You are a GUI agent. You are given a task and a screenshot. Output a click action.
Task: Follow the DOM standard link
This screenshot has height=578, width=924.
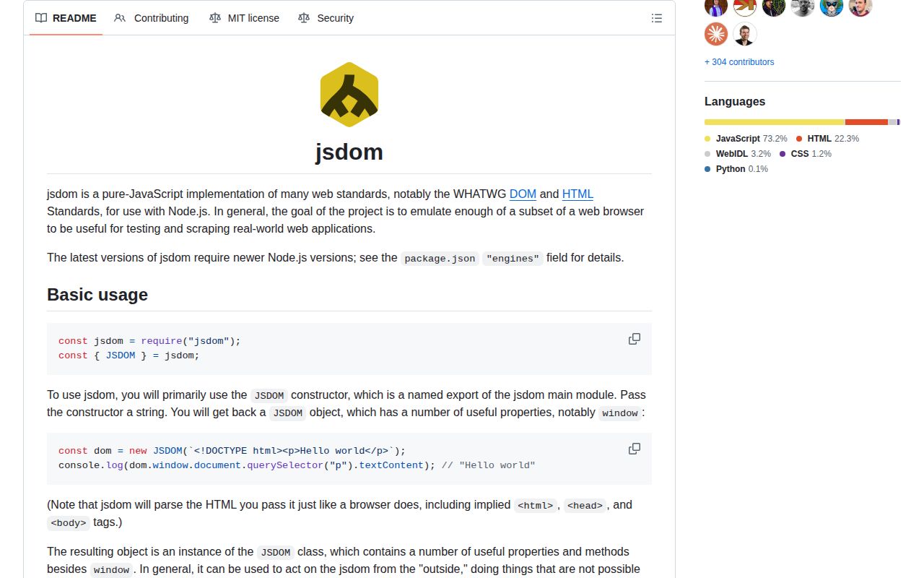coord(523,194)
